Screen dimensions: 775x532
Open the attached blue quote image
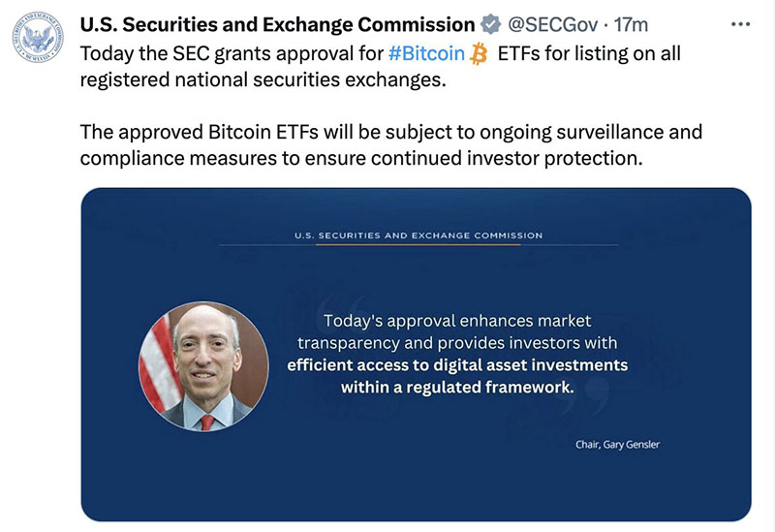417,355
